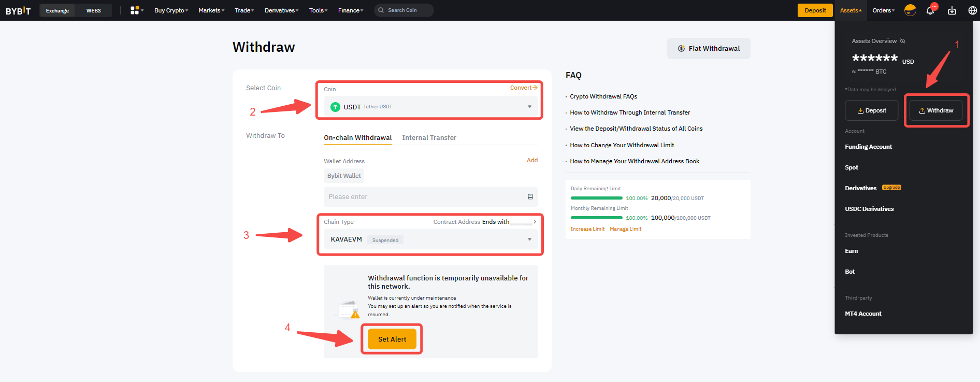
Task: Open How to Withdraw Through Internal Transfer
Action: point(630,112)
